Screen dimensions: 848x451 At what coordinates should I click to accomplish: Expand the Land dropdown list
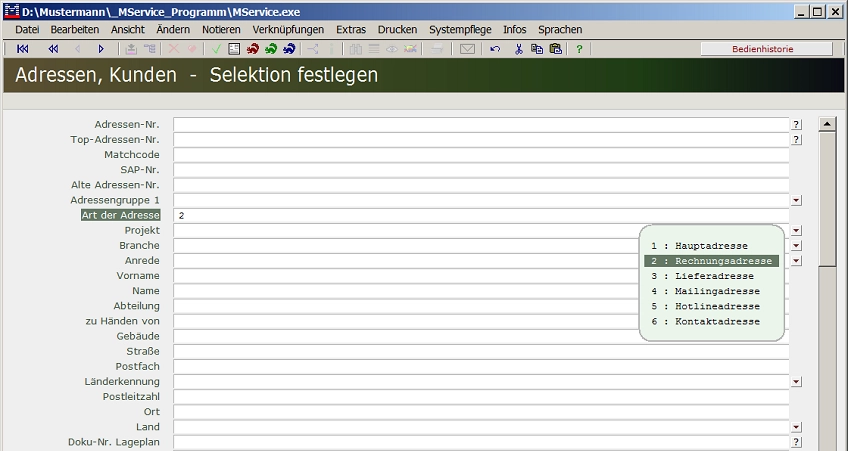[x=796, y=427]
